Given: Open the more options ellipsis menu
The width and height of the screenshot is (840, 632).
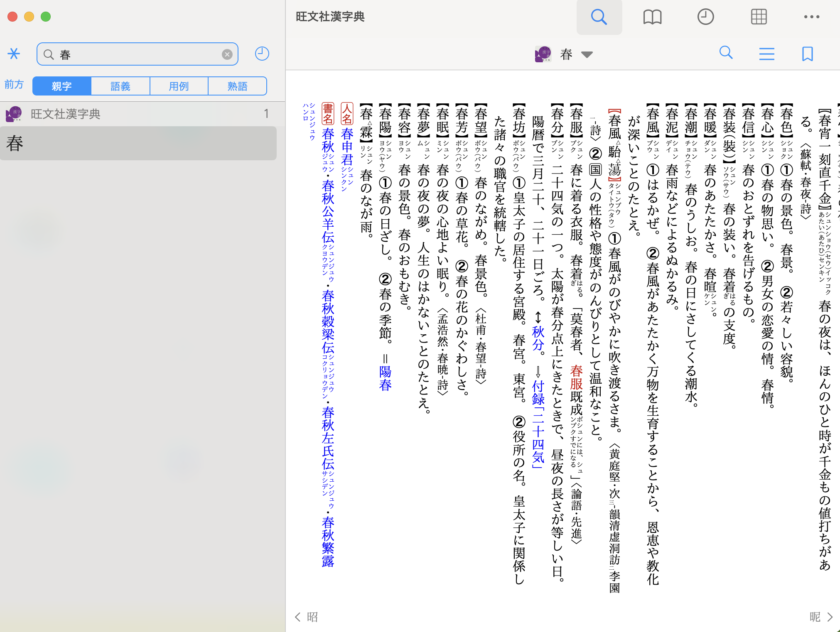Looking at the screenshot, I should [x=811, y=17].
